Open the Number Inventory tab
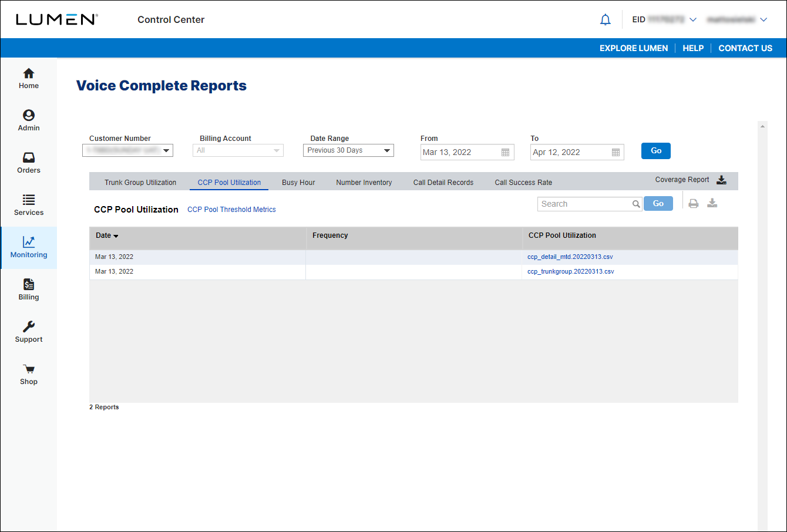 point(364,183)
